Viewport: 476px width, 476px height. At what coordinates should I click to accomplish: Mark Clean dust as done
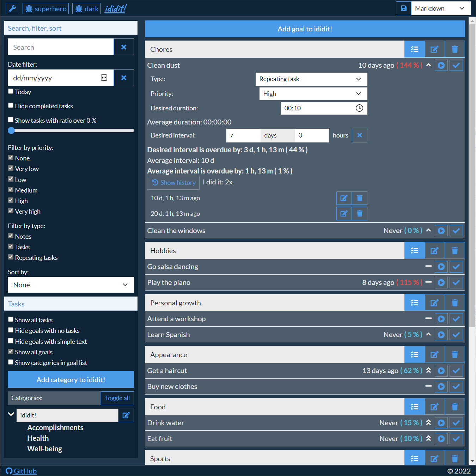pos(456,65)
